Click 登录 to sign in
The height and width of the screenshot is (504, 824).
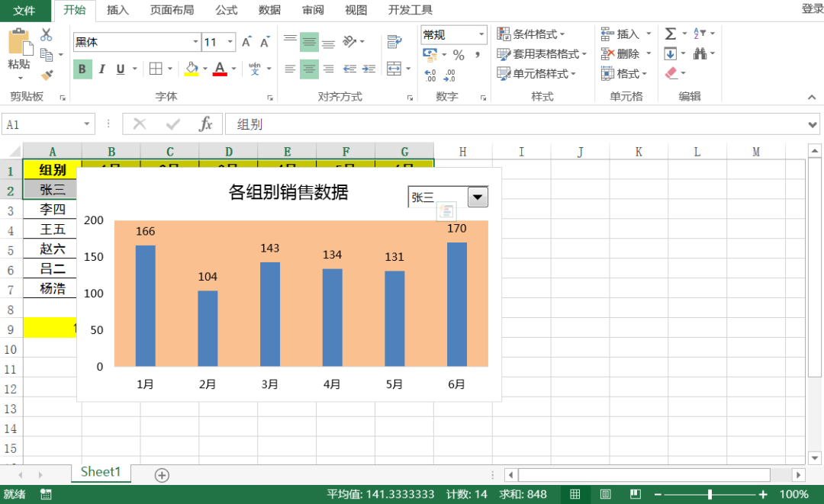tap(813, 9)
